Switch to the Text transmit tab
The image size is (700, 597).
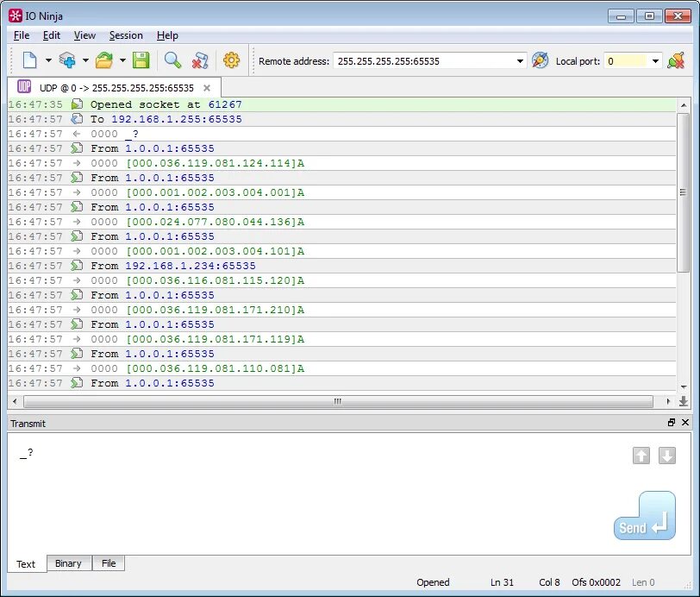pos(26,564)
